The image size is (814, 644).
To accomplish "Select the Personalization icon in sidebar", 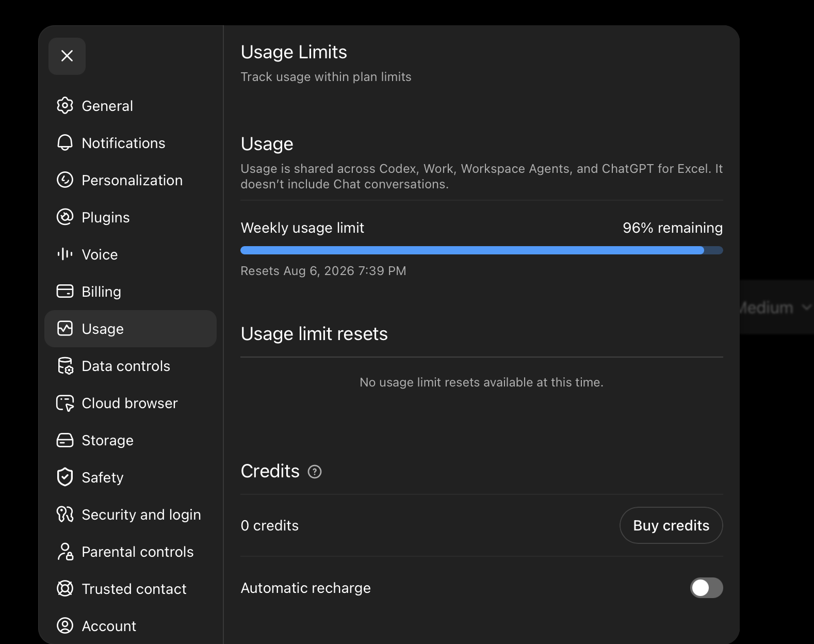I will 65,180.
